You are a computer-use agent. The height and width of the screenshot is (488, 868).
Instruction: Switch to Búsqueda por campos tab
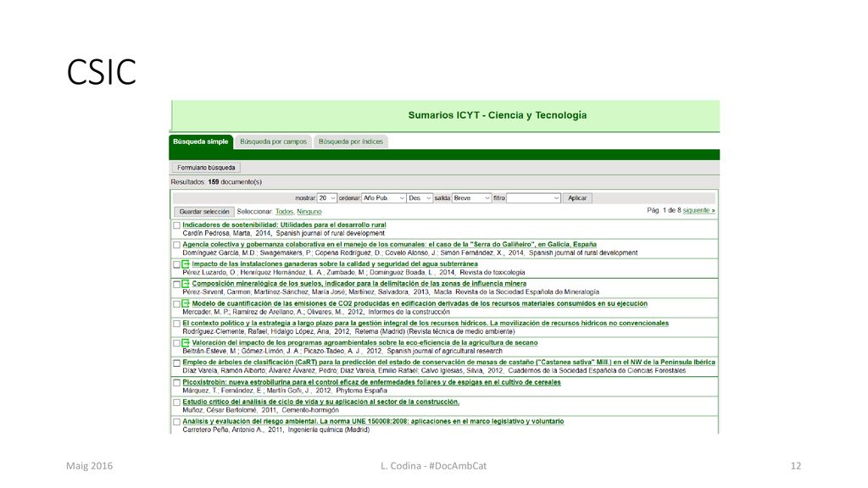tap(274, 141)
